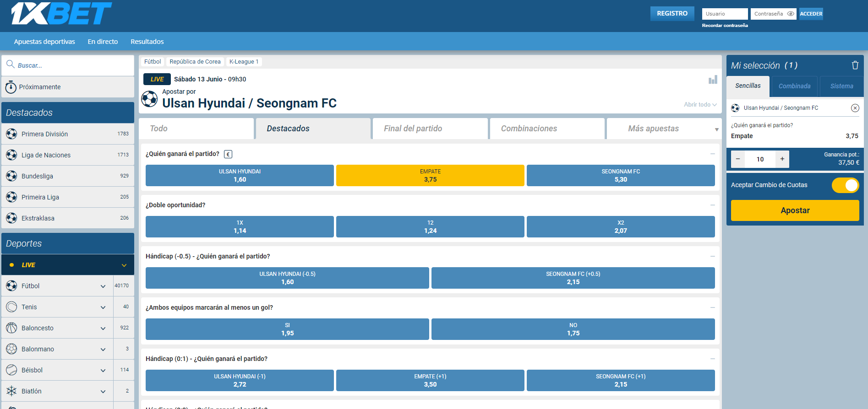Decrease stake with the minus button
868x409 pixels.
click(738, 159)
